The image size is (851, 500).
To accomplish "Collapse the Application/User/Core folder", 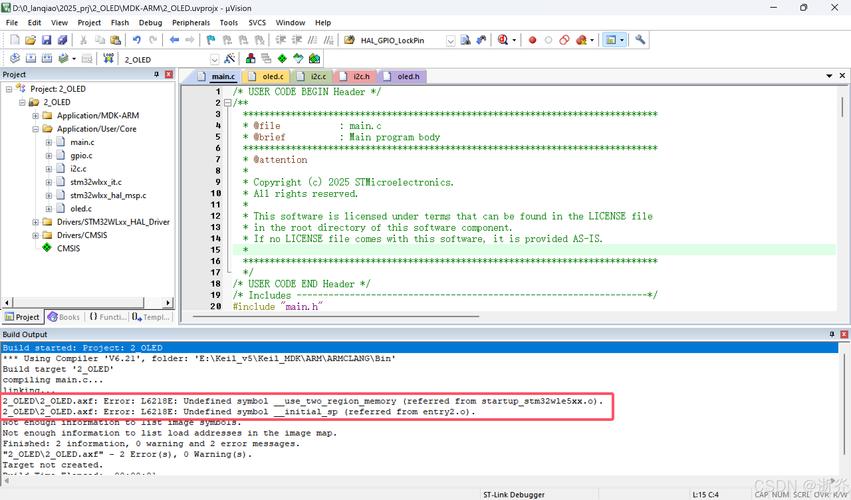I will pyautogui.click(x=35, y=129).
